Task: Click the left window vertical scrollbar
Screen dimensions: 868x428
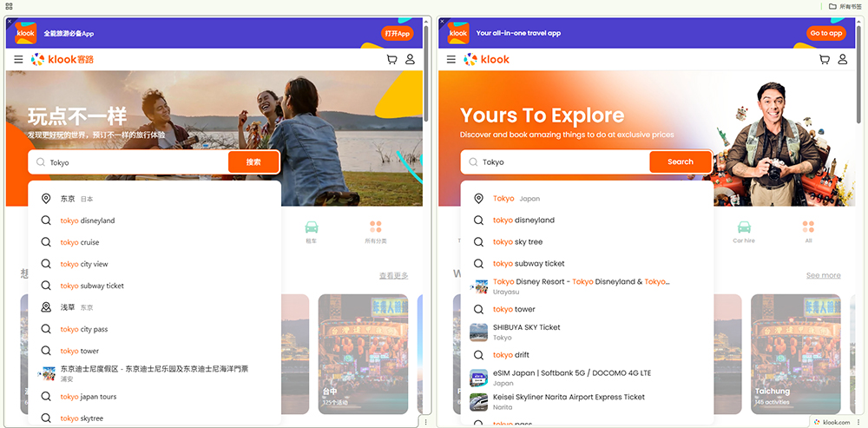Action: (x=426, y=73)
